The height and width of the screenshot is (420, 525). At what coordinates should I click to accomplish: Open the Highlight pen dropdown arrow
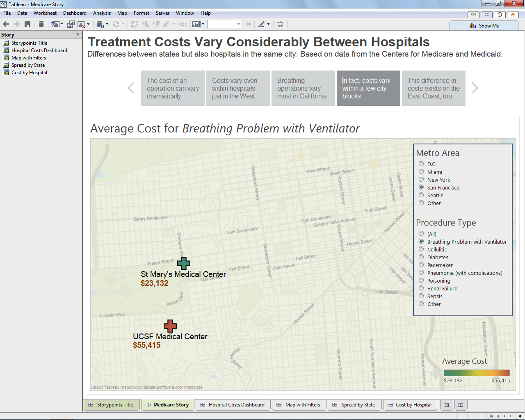269,24
